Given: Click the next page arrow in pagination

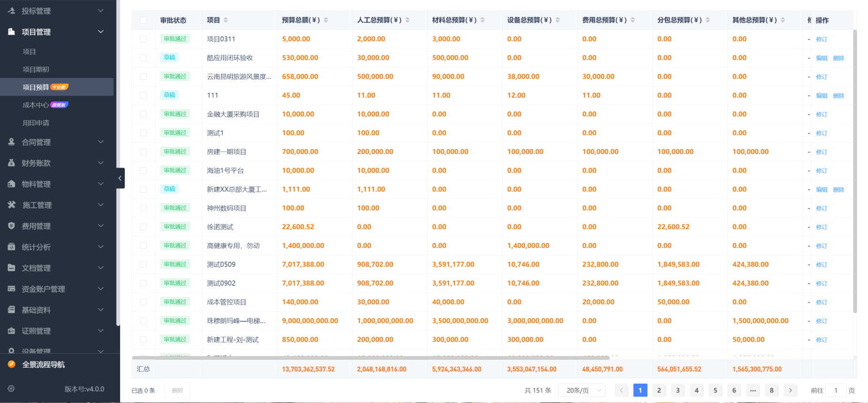Looking at the screenshot, I should coord(790,390).
